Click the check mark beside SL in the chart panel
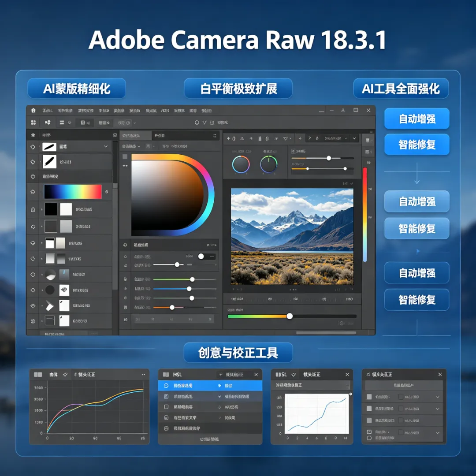Viewport: 476px width, 476px height. pos(293,374)
